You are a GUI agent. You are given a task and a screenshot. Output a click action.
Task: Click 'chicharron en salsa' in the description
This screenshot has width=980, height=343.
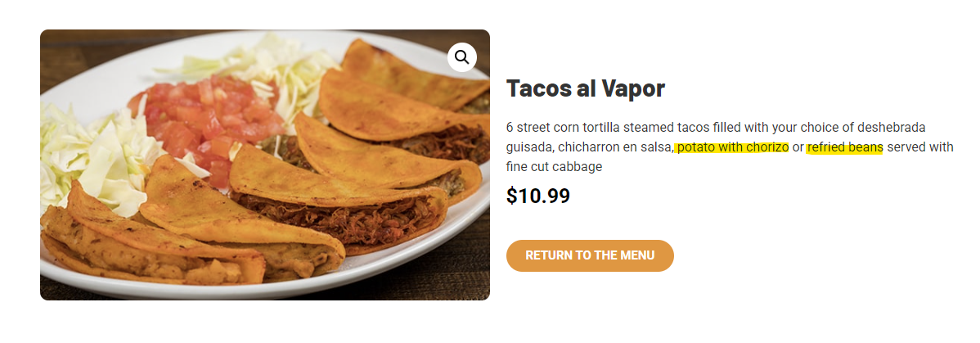click(615, 147)
